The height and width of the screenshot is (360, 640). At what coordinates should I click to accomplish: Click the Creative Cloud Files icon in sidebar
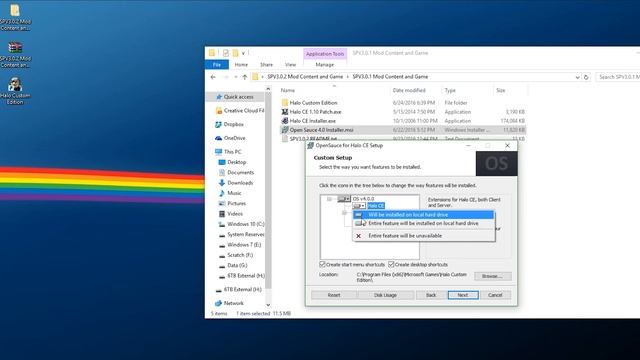(219, 111)
